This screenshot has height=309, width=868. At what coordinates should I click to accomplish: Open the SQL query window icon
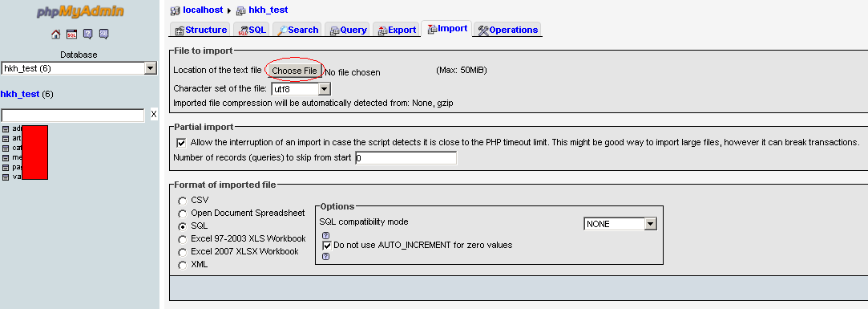point(72,34)
